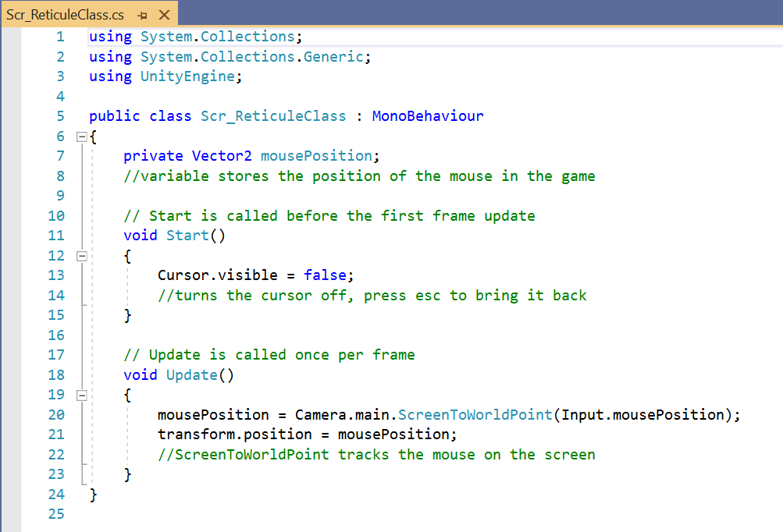Click the pin icon on Scr_ReticuleClass.cs tab

141,16
